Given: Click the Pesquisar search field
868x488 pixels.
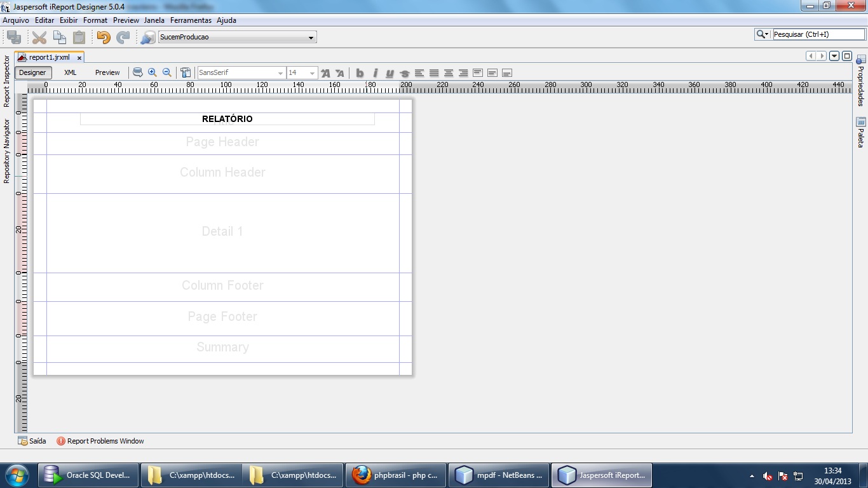Looking at the screenshot, I should [818, 34].
